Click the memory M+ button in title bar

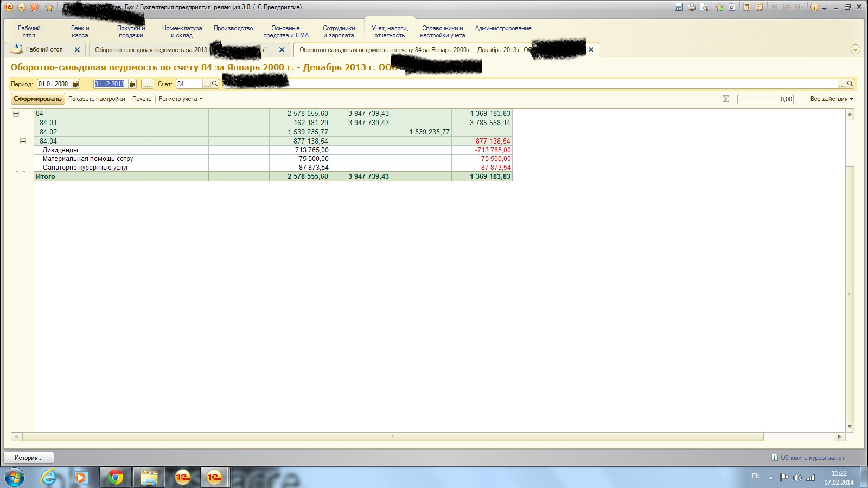click(x=787, y=7)
